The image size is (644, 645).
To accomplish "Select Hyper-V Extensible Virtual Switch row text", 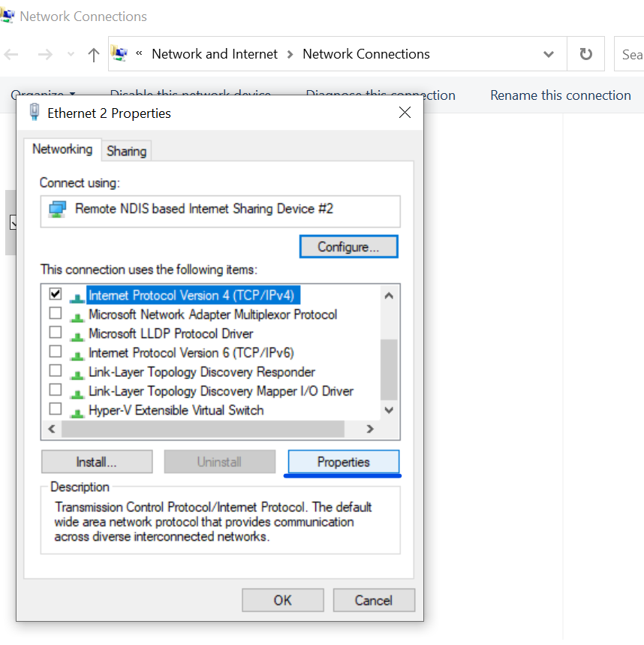I will pos(176,410).
